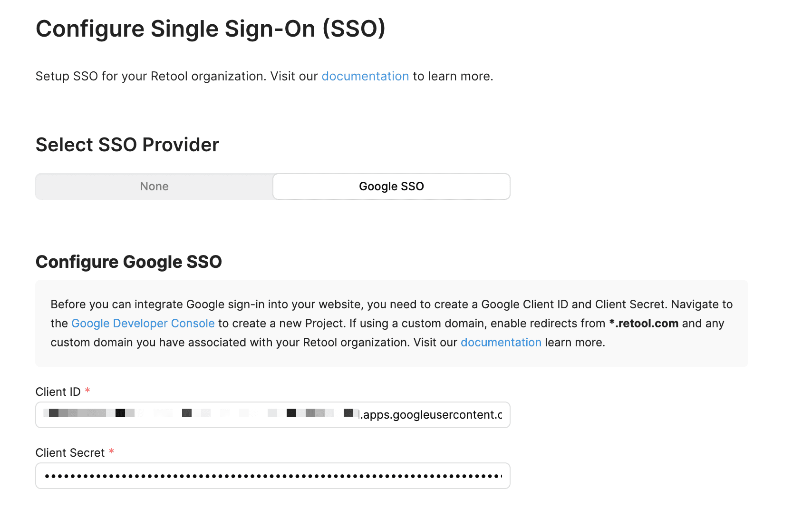Click the Configure Single Sign-On (SSO) heading
The image size is (812, 530).
(x=210, y=29)
